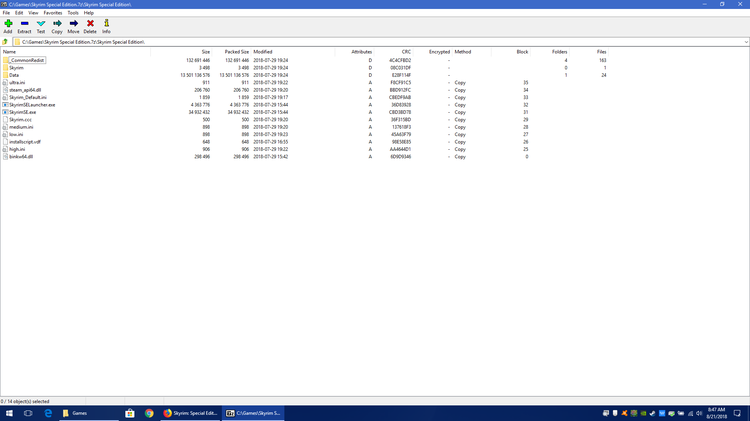Sort by the Block column header

coord(511,52)
